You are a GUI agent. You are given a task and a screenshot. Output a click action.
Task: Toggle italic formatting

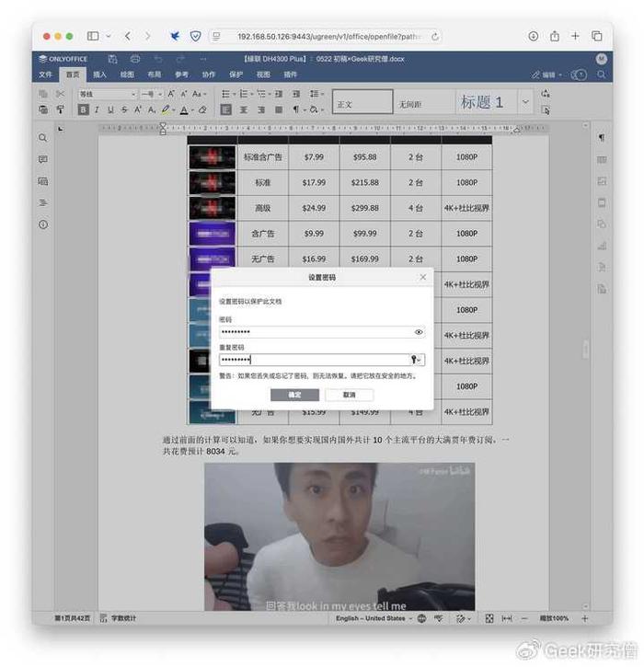[97, 109]
